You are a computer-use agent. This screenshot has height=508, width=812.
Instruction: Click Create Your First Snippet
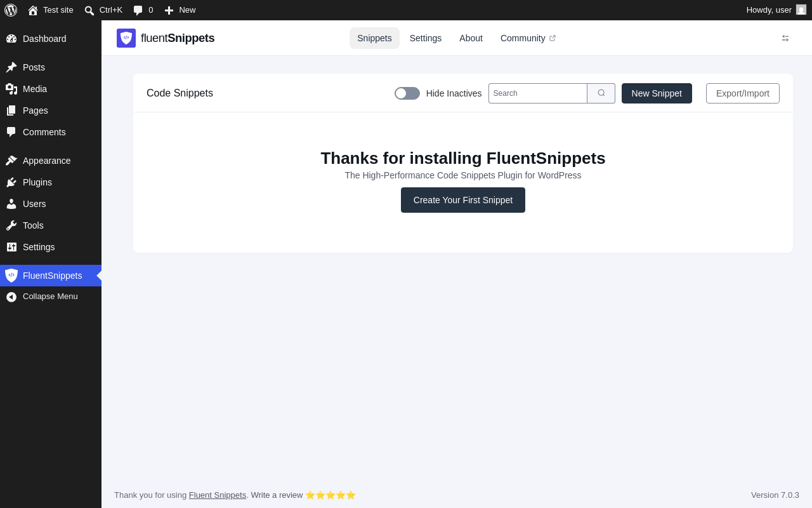463,200
